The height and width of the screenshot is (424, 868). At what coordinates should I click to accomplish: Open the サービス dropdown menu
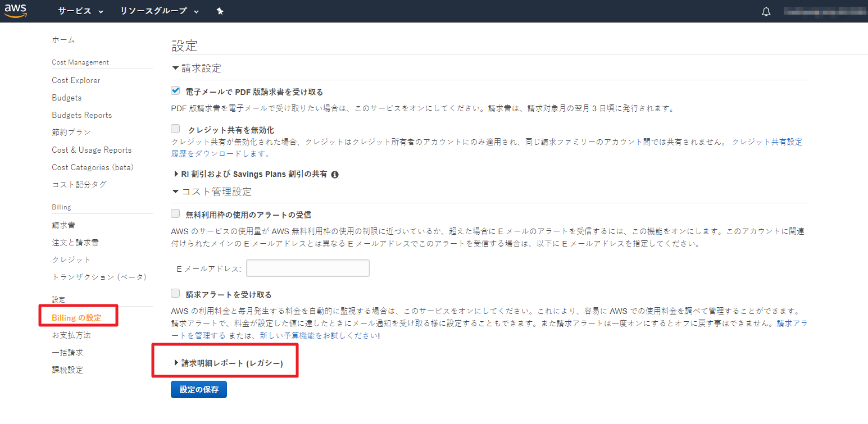coord(81,11)
